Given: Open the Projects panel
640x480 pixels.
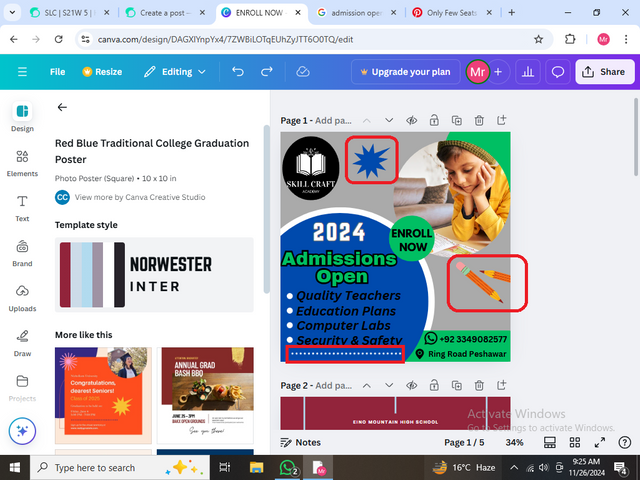Looking at the screenshot, I should pyautogui.click(x=22, y=388).
